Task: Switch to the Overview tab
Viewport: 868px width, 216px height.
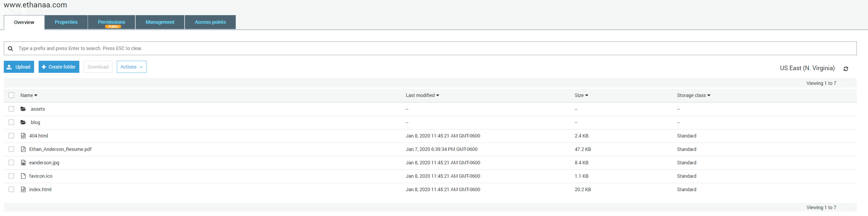Action: (x=24, y=22)
